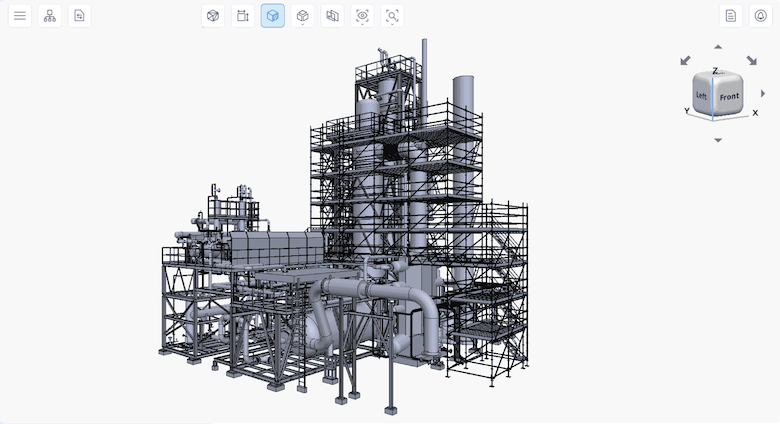Image resolution: width=780 pixels, height=424 pixels.
Task: Rotate view using the up arrow
Action: click(x=718, y=46)
